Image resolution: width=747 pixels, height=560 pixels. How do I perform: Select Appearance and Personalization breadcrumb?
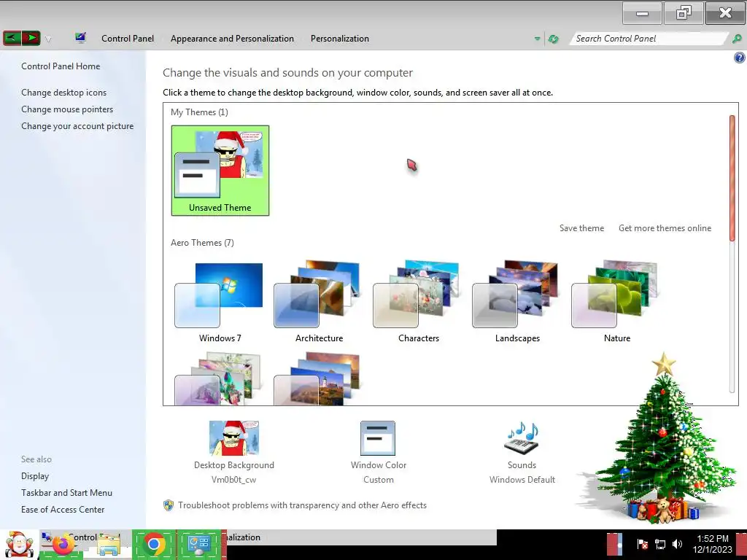(232, 39)
